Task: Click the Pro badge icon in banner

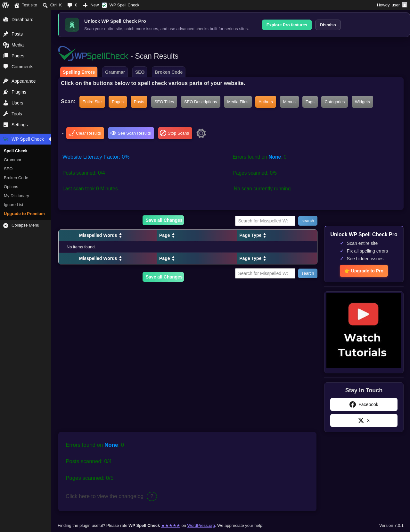Action: [x=72, y=25]
